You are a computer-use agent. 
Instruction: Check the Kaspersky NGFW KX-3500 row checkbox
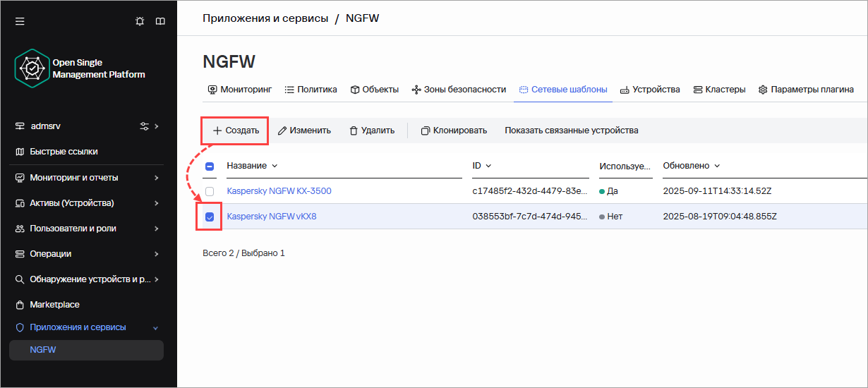(x=210, y=191)
